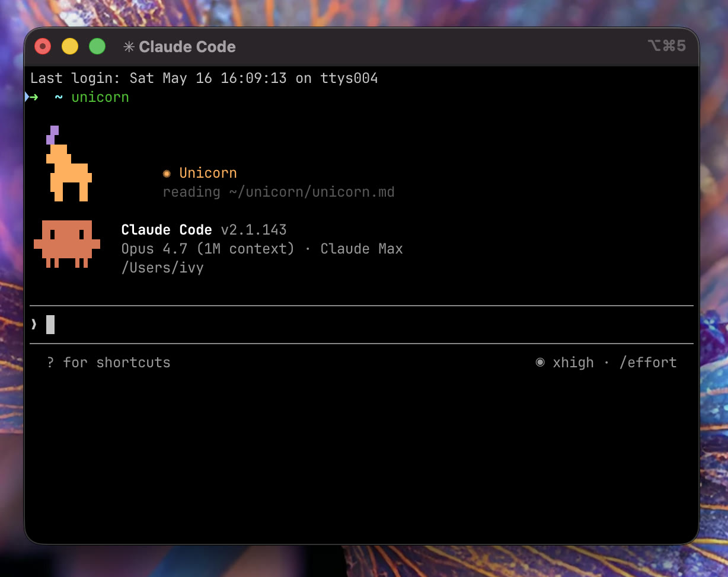Click the 'Claude Code' bold product name
The width and height of the screenshot is (728, 577).
coord(167,230)
